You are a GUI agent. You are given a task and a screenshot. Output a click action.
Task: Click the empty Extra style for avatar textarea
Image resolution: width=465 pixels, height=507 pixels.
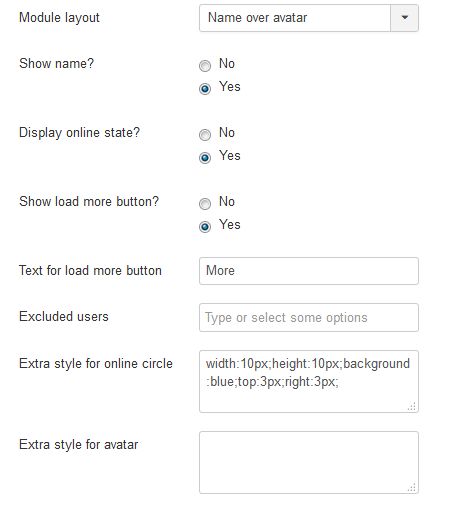pyautogui.click(x=309, y=462)
